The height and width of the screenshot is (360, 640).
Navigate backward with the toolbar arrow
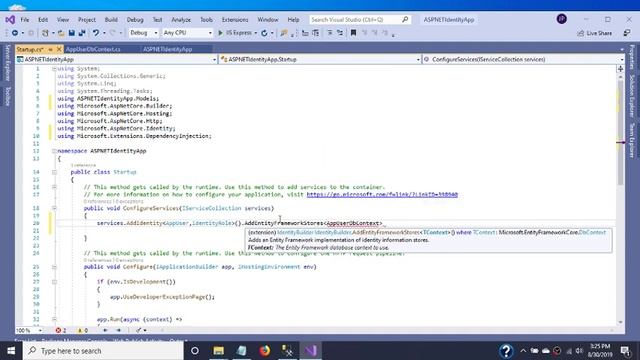tap(15, 33)
